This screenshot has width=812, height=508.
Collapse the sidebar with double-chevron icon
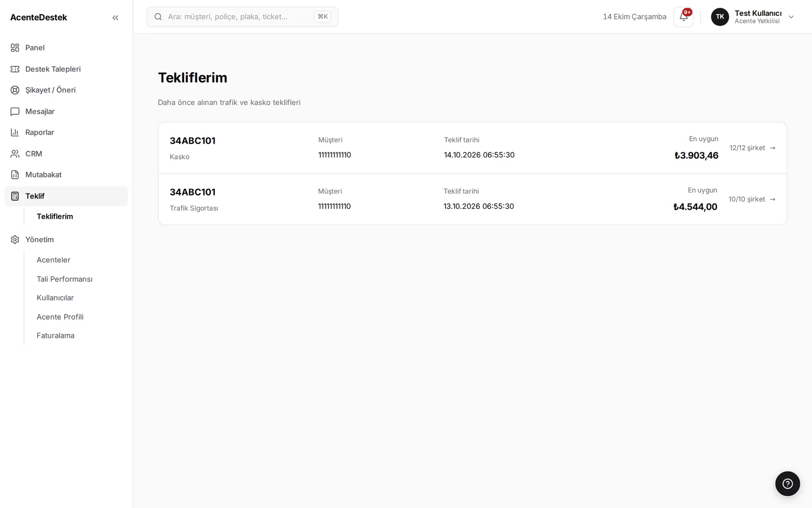coord(115,18)
